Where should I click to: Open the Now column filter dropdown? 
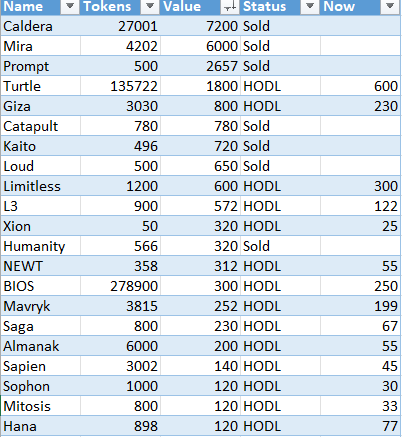pyautogui.click(x=390, y=7)
